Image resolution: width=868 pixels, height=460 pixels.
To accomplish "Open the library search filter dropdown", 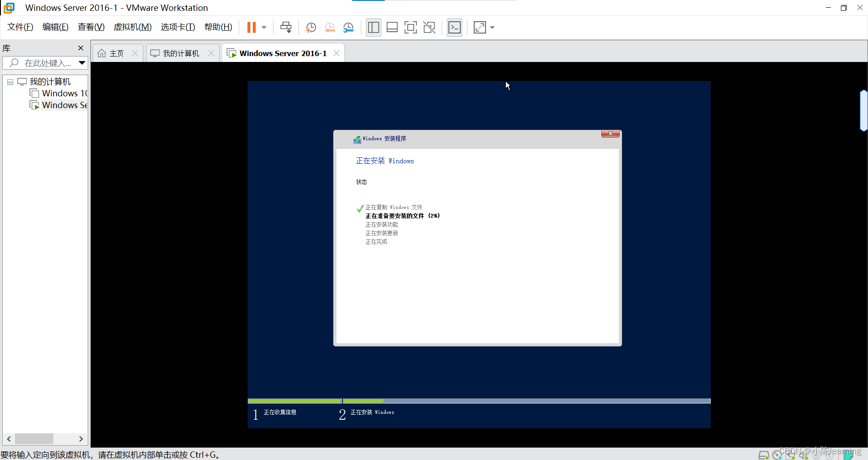I will click(x=82, y=63).
